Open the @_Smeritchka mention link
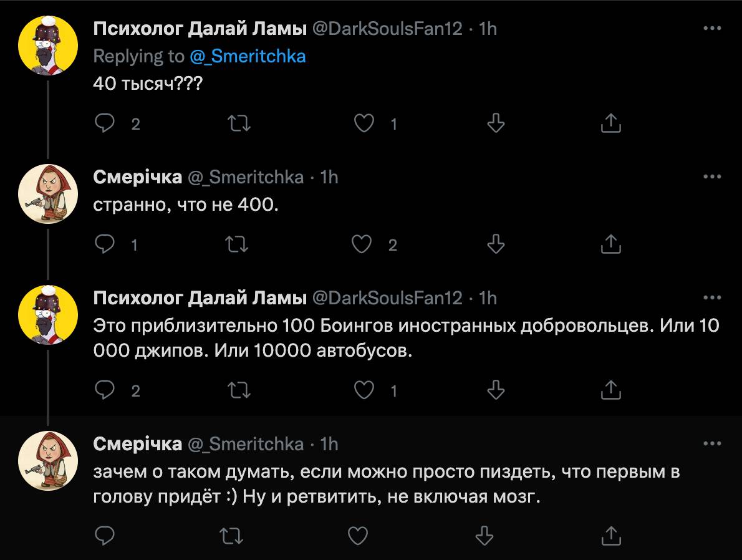Viewport: 742px width, 560px height. click(x=248, y=56)
